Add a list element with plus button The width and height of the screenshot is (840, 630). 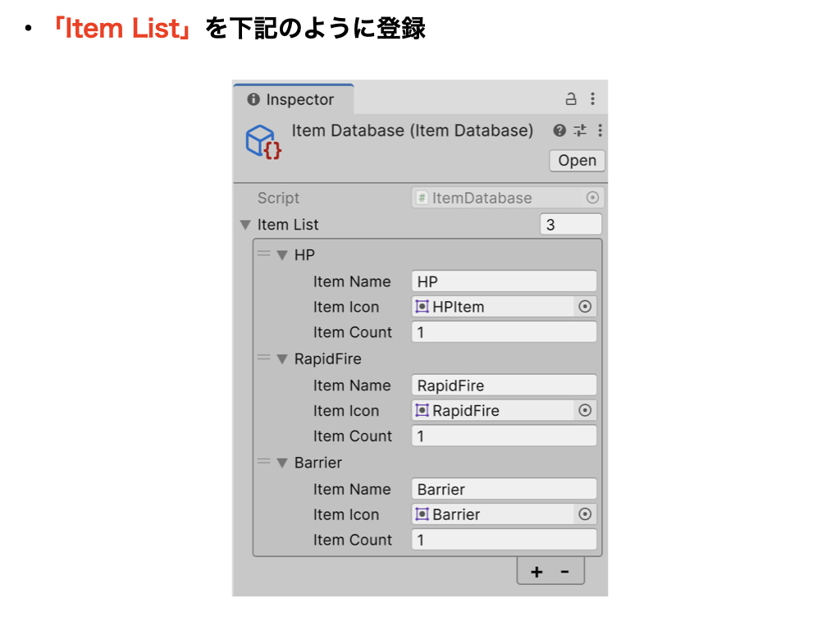pos(536,572)
